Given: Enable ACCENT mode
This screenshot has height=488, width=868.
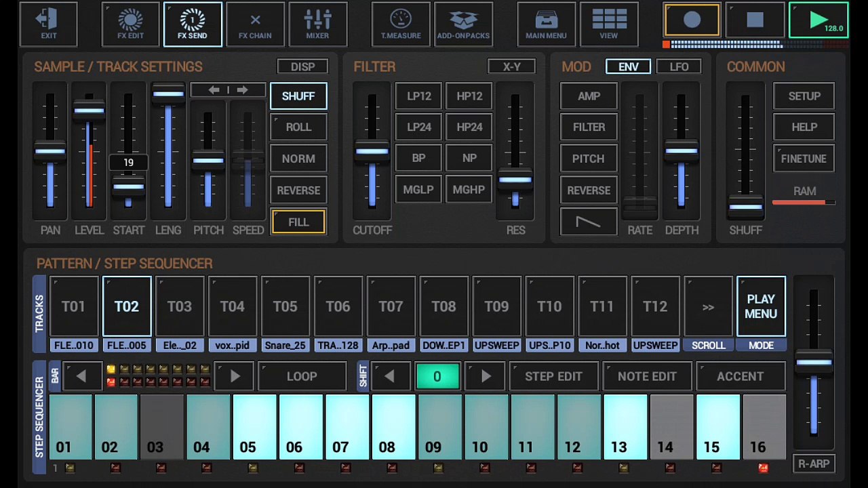Looking at the screenshot, I should pyautogui.click(x=741, y=376).
